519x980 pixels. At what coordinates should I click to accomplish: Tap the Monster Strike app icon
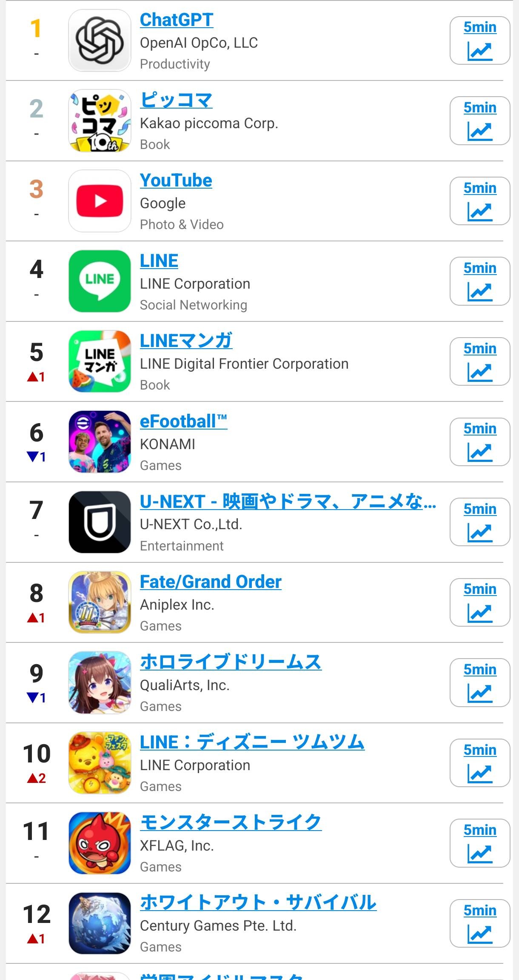[x=100, y=843]
